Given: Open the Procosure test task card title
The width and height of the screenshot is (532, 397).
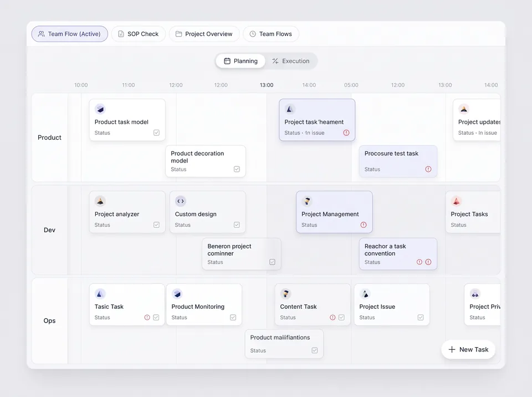Looking at the screenshot, I should 391,154.
